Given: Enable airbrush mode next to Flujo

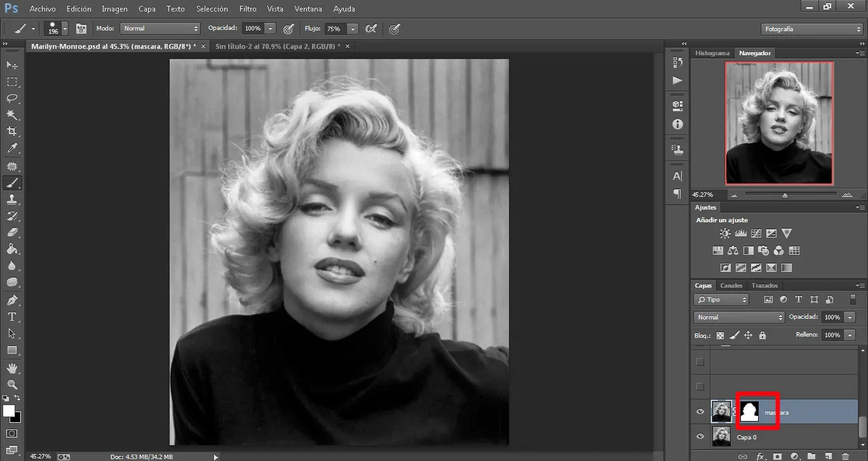Looking at the screenshot, I should coord(372,29).
